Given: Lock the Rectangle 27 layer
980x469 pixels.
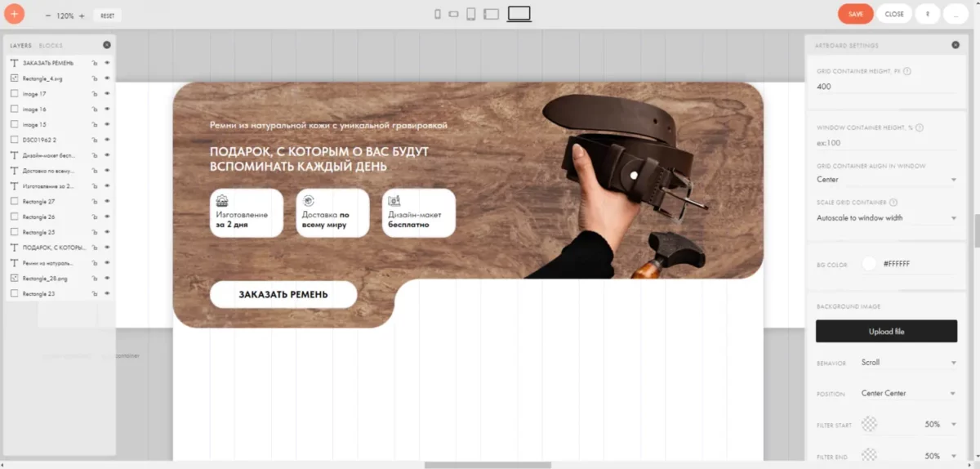Looking at the screenshot, I should click(x=95, y=201).
